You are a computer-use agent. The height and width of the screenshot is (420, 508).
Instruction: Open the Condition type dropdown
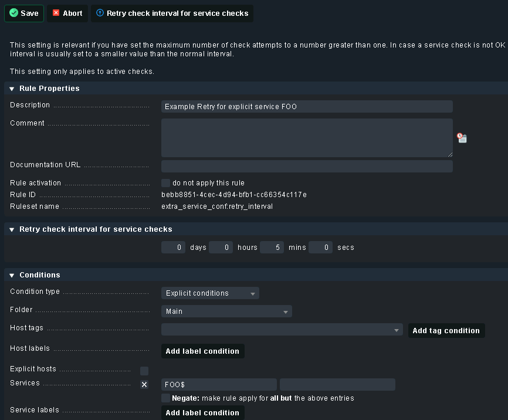[x=210, y=293]
